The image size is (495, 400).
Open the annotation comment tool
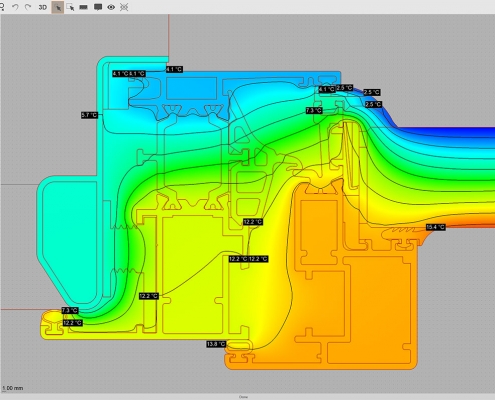(x=98, y=7)
